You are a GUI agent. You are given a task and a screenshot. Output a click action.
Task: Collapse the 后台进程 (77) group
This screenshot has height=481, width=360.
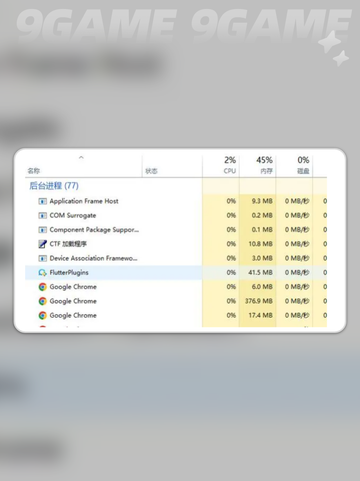(x=54, y=186)
